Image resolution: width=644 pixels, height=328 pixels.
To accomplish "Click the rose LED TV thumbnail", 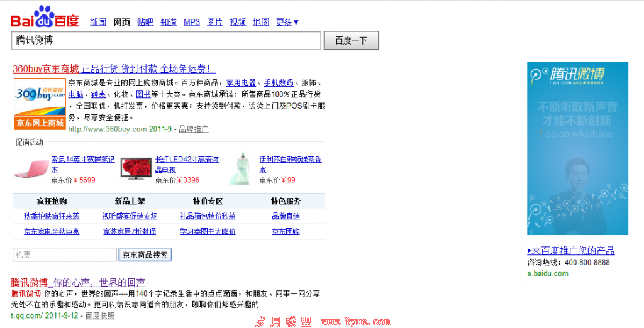I will (136, 168).
